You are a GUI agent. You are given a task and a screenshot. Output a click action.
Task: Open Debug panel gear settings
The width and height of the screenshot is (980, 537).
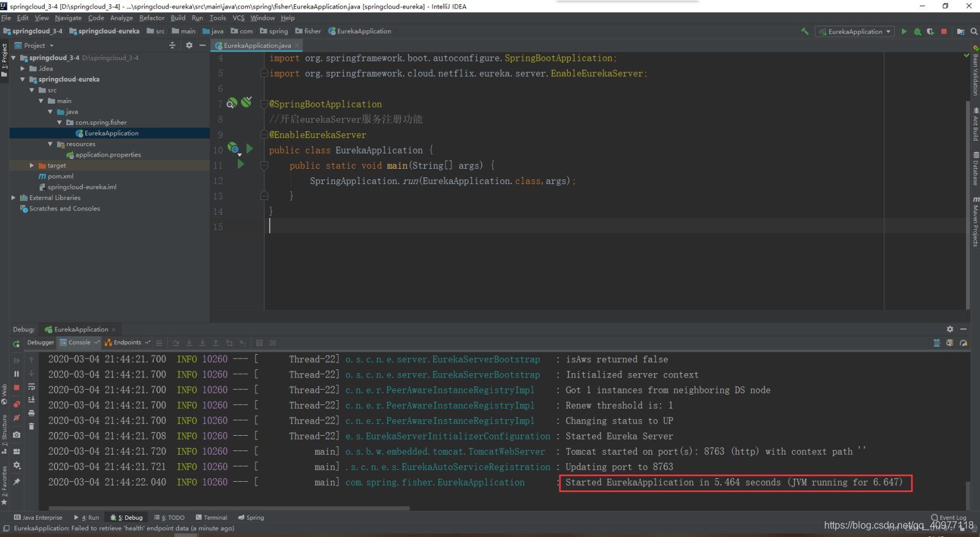point(950,330)
